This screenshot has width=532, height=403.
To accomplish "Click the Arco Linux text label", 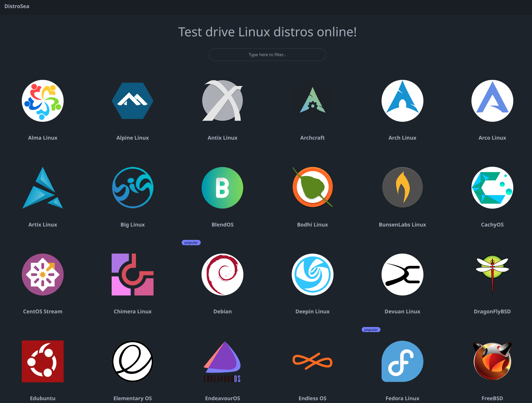I will click(492, 138).
